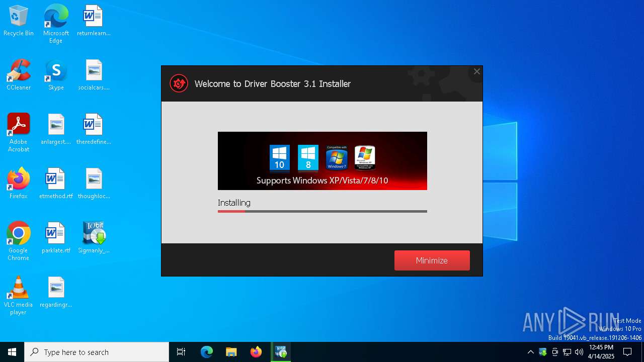Open the notification center icon
The image size is (644, 362).
coord(627,352)
